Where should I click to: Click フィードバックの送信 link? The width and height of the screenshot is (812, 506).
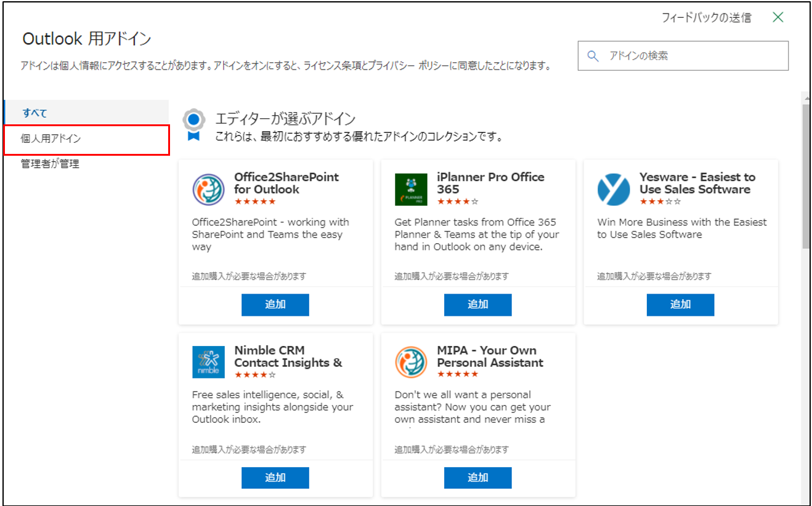[x=706, y=18]
